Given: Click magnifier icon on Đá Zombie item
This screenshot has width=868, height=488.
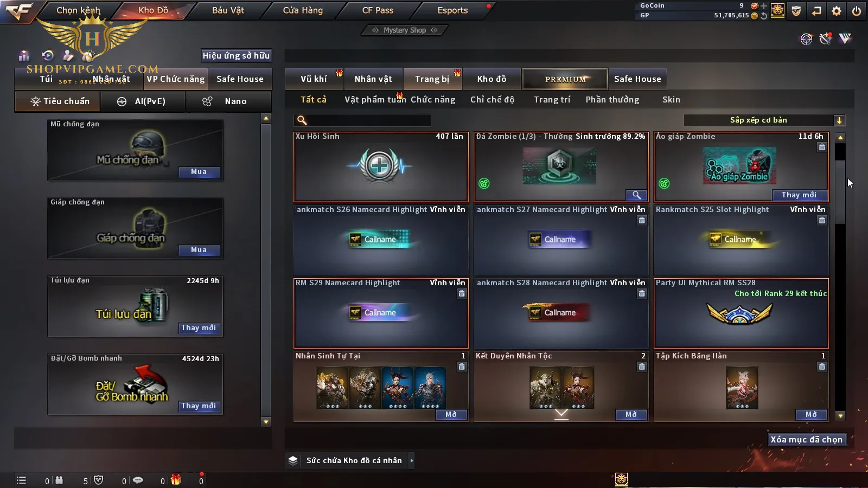Looking at the screenshot, I should click(x=636, y=195).
